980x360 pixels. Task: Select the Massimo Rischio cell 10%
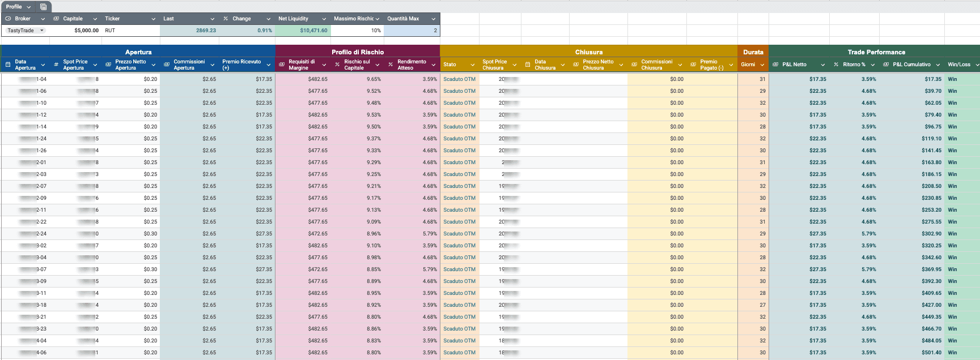coord(358,31)
